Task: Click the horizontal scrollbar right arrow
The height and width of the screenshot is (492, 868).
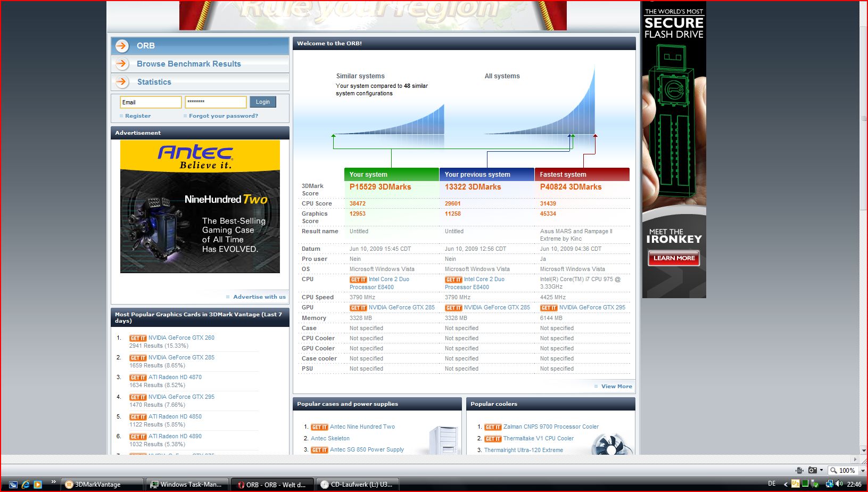Action: [x=855, y=459]
